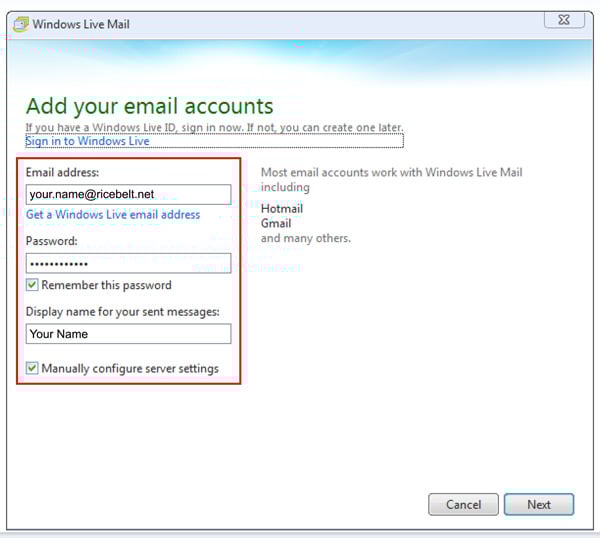
Task: Click the Hotmail text in the provider list
Action: tap(282, 209)
